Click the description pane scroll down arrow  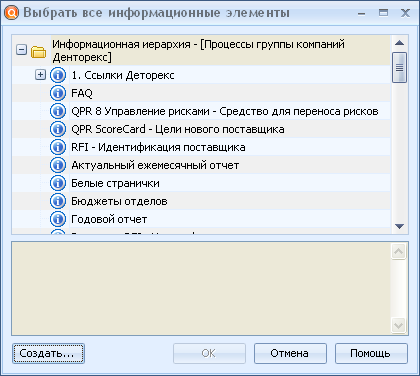tap(399, 325)
